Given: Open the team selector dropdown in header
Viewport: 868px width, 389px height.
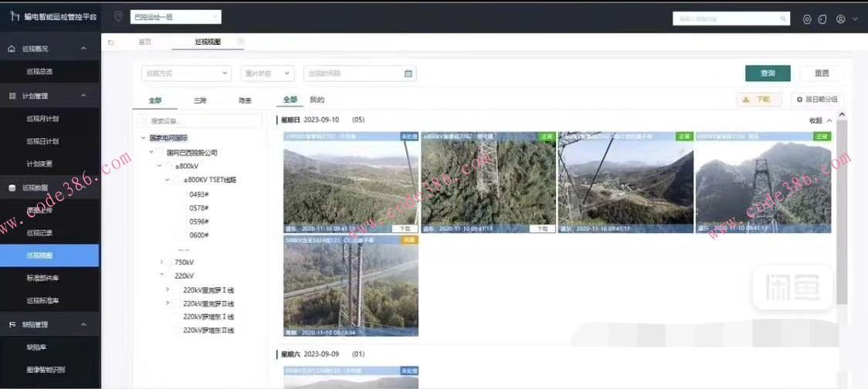Looking at the screenshot, I should point(175,17).
